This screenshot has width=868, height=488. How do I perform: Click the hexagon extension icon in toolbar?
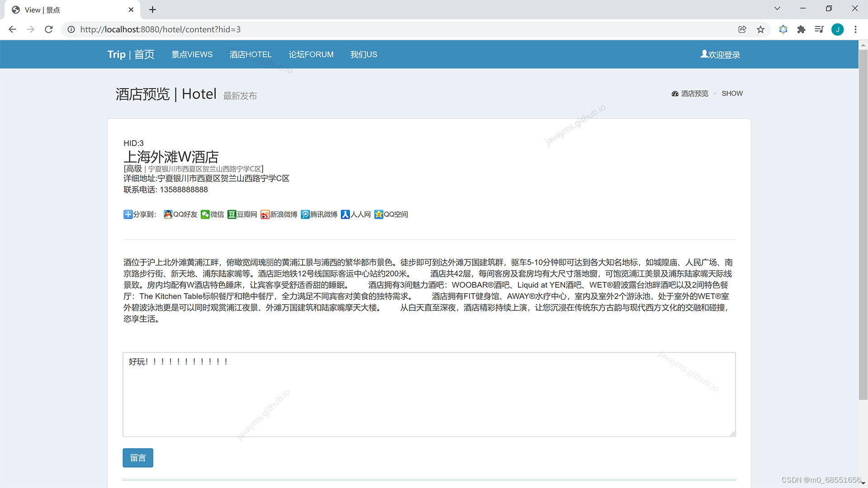783,29
